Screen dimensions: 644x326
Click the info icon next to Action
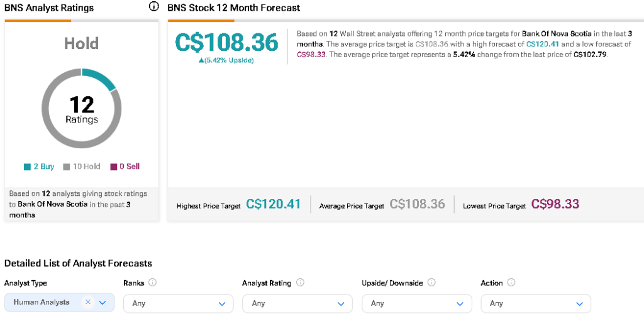pyautogui.click(x=511, y=283)
